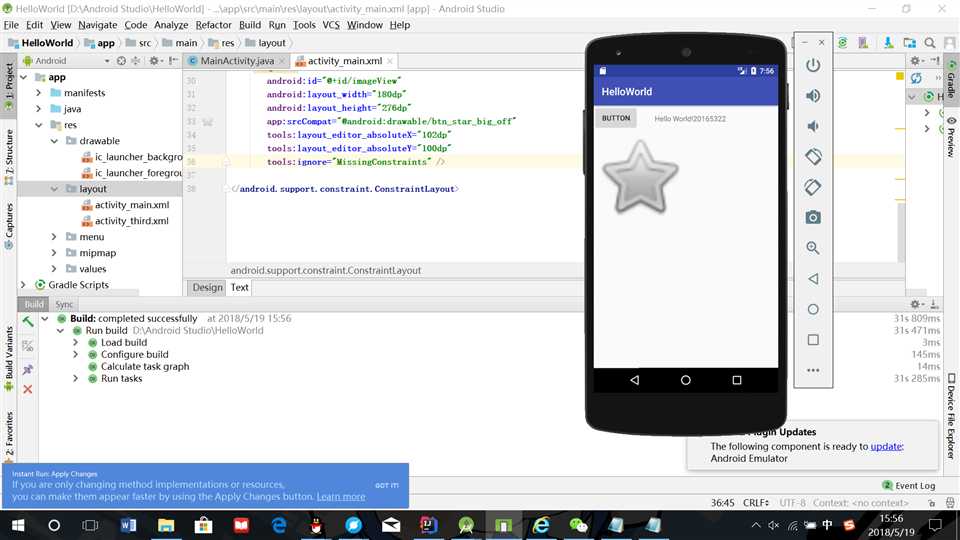Tap the phone screen Back navigation button
The image size is (960, 540).
tap(634, 380)
